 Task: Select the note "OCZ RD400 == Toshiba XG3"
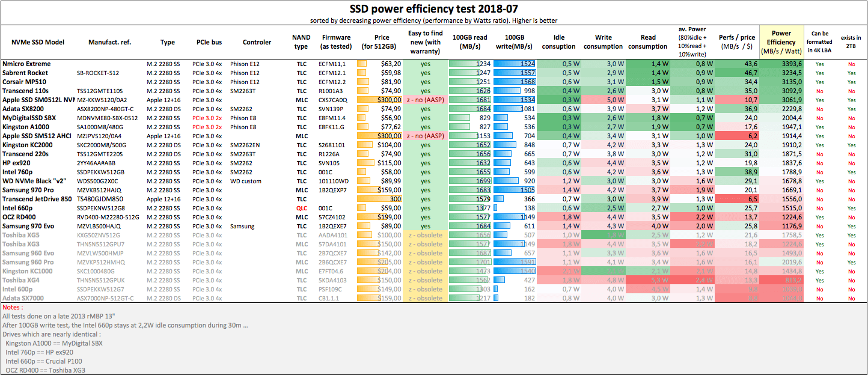(46, 370)
